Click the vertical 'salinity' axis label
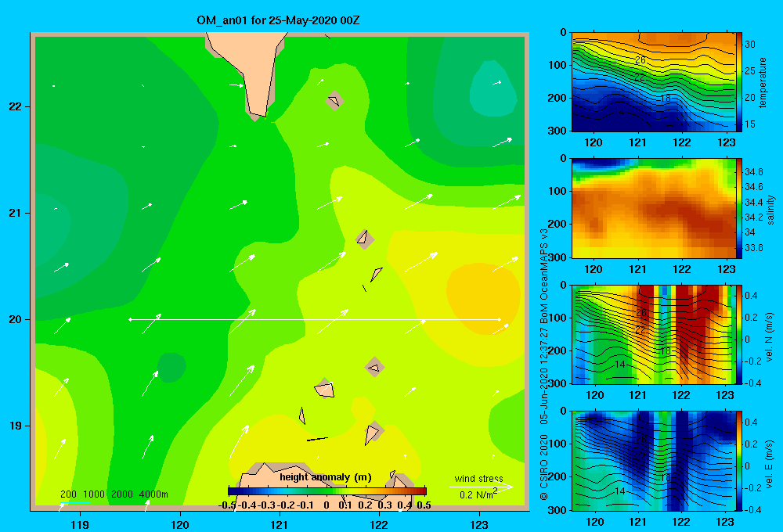The width and height of the screenshot is (783, 532). [771, 210]
